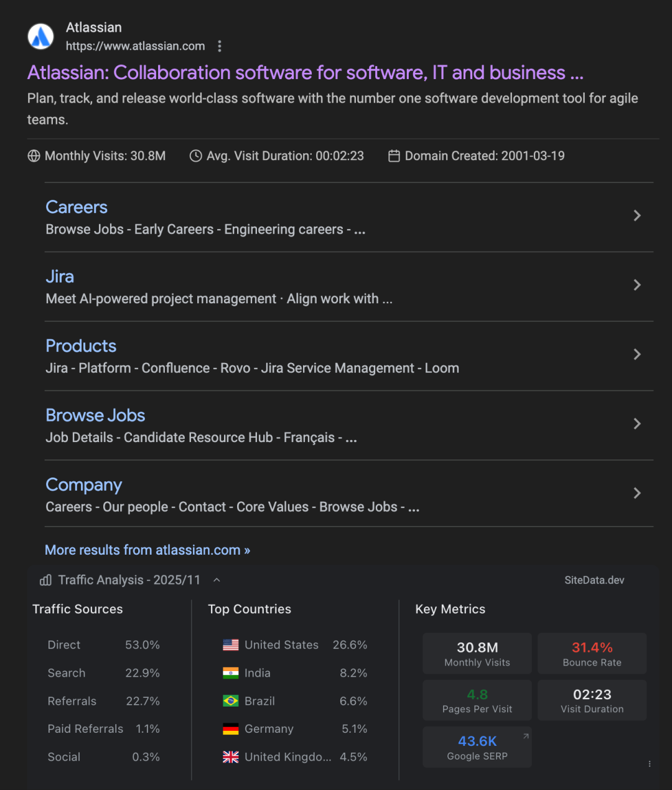Collapse the Traffic Analysis panel caret

pyautogui.click(x=217, y=580)
